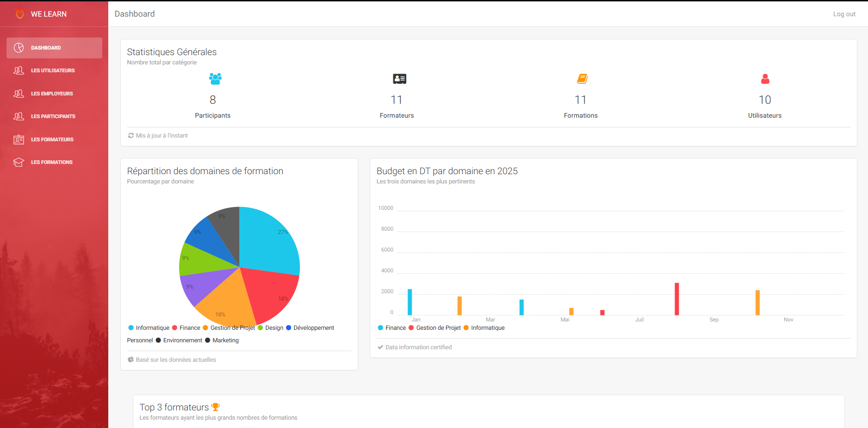This screenshot has width=868, height=428.
Task: Toggle Informatique legend in pie chart
Action: point(149,328)
